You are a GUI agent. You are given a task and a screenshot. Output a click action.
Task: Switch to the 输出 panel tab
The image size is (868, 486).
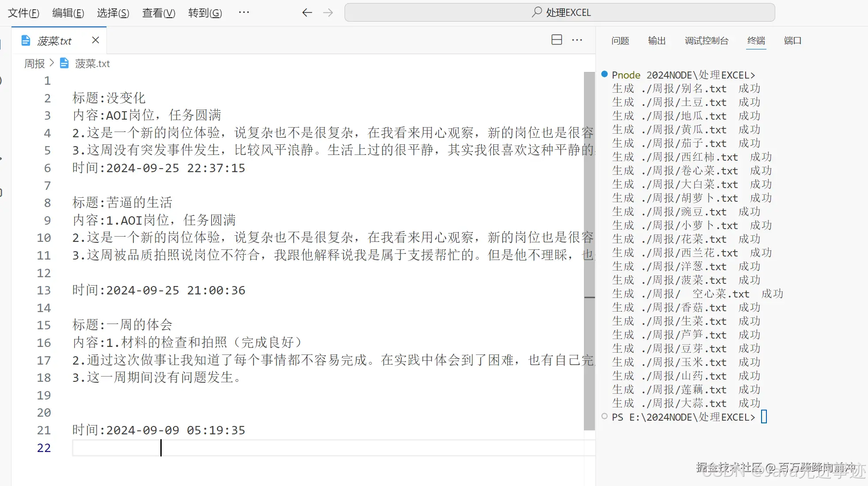point(656,40)
